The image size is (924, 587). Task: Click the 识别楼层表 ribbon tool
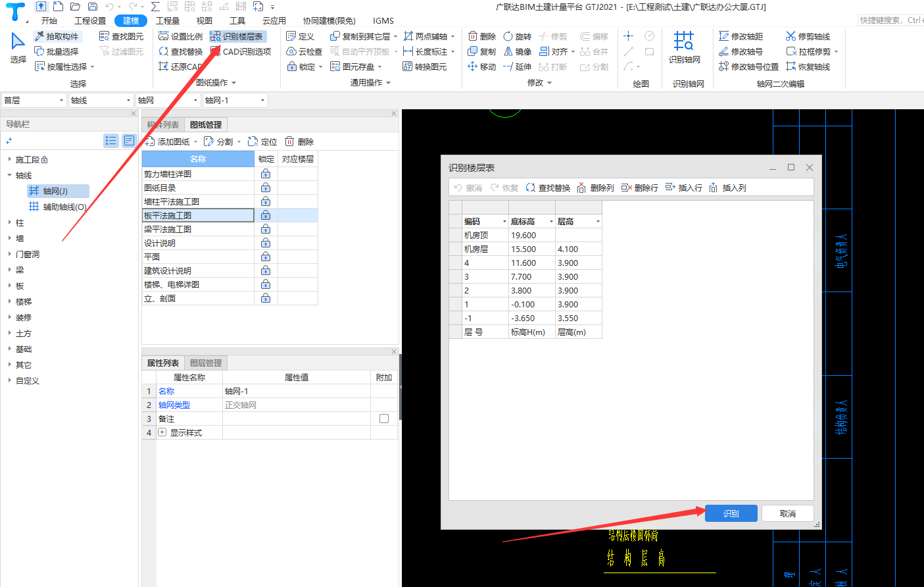pyautogui.click(x=237, y=36)
